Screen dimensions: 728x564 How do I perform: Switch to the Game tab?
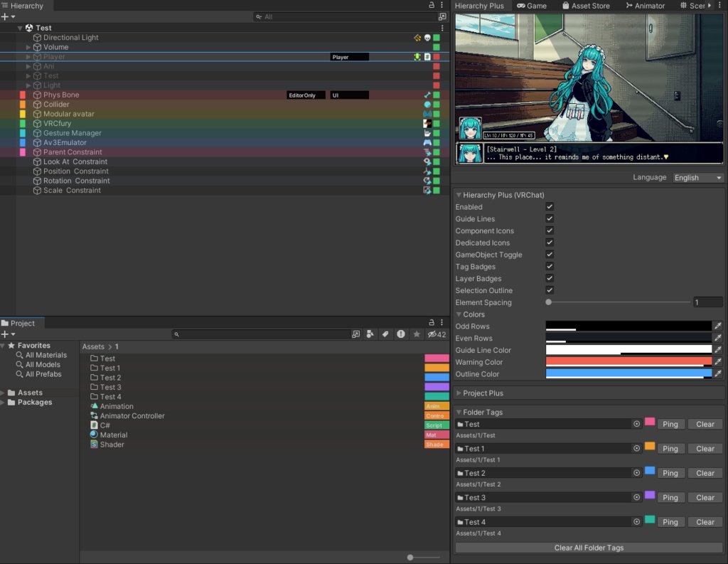pyautogui.click(x=533, y=6)
